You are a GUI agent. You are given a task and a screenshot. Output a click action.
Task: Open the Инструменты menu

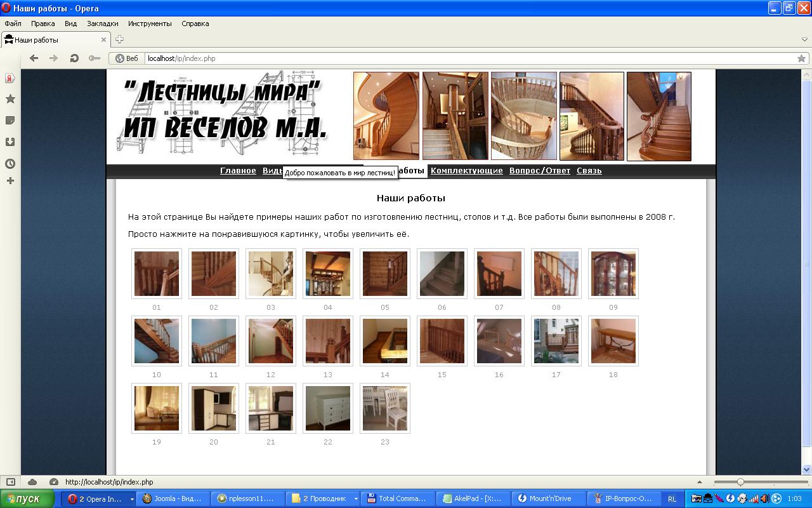click(150, 23)
